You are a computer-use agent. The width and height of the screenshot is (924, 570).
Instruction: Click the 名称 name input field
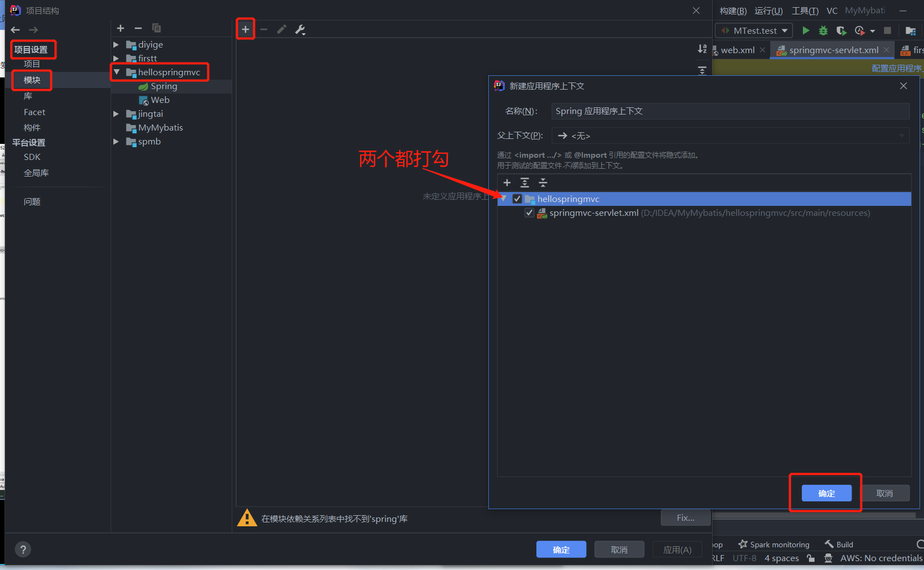pos(730,111)
